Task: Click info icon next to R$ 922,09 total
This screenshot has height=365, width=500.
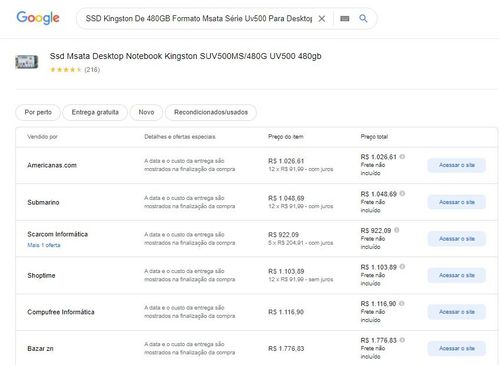Action: [397, 230]
